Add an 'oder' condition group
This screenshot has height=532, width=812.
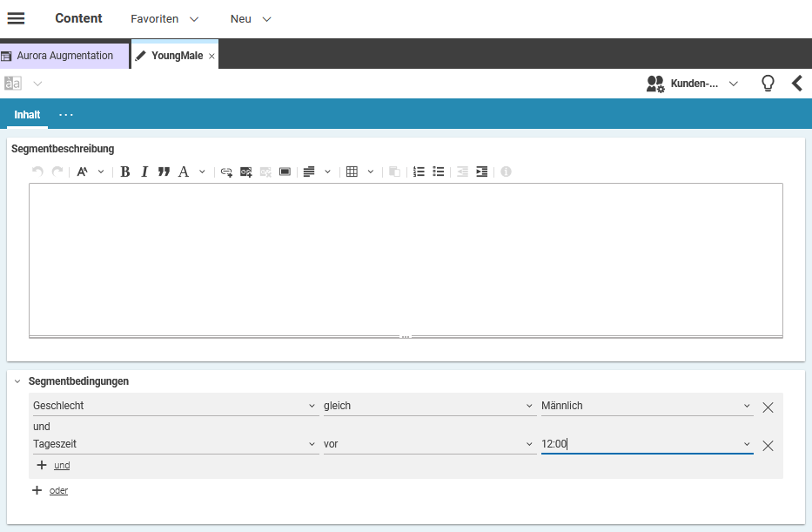(x=57, y=491)
